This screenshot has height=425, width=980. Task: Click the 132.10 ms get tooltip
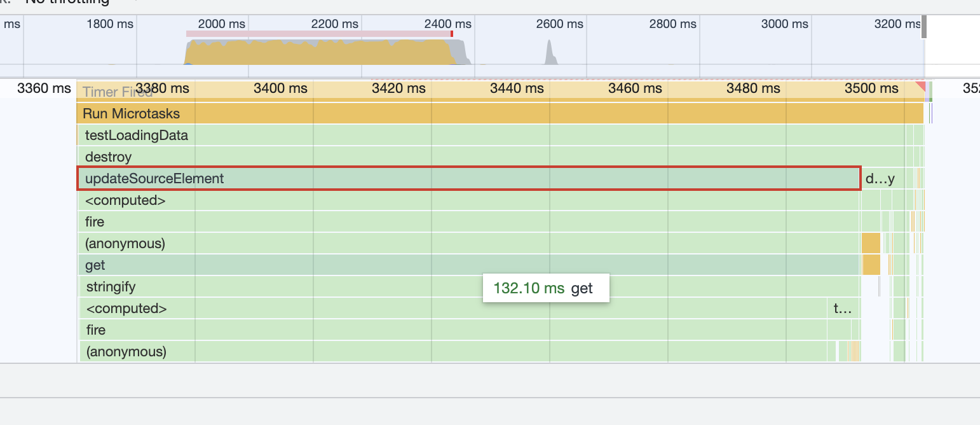[547, 288]
